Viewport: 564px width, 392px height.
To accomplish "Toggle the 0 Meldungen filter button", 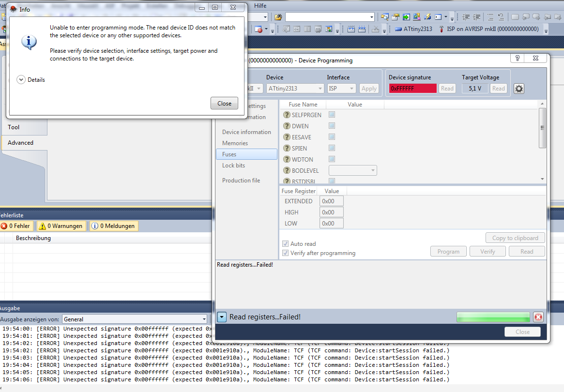I will [x=114, y=226].
